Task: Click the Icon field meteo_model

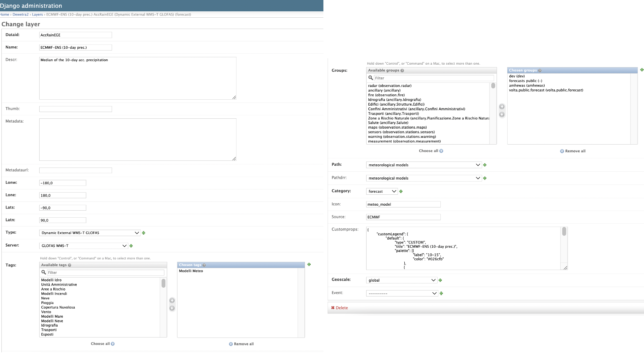Action: (x=403, y=204)
